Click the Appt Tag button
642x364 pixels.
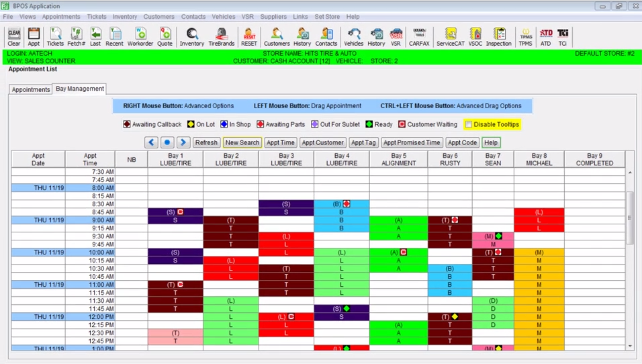click(x=363, y=142)
